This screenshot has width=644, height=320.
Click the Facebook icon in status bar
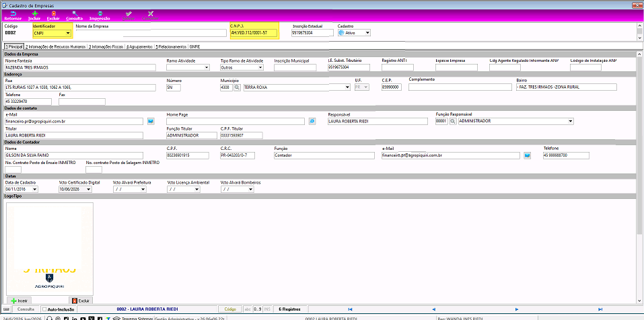100,319
